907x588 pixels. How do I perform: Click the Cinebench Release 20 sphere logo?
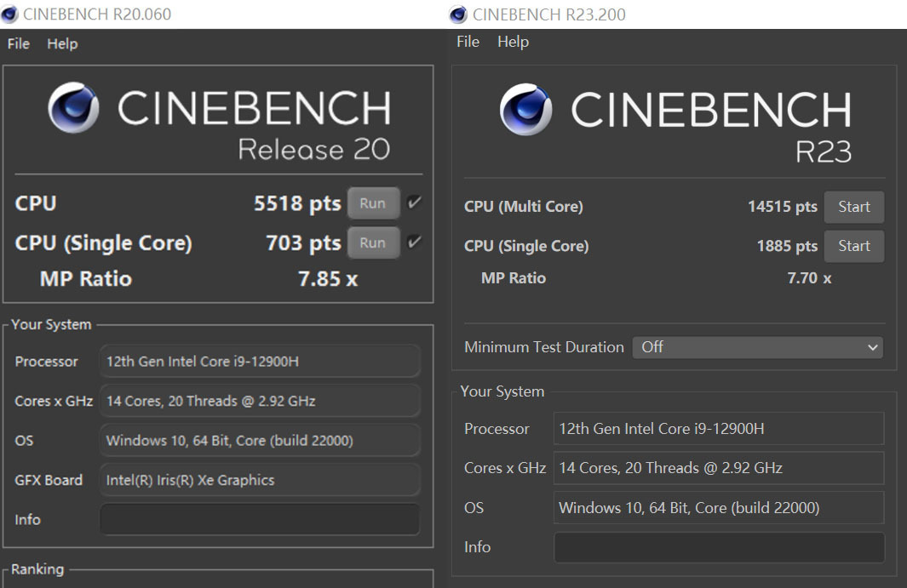(x=73, y=108)
